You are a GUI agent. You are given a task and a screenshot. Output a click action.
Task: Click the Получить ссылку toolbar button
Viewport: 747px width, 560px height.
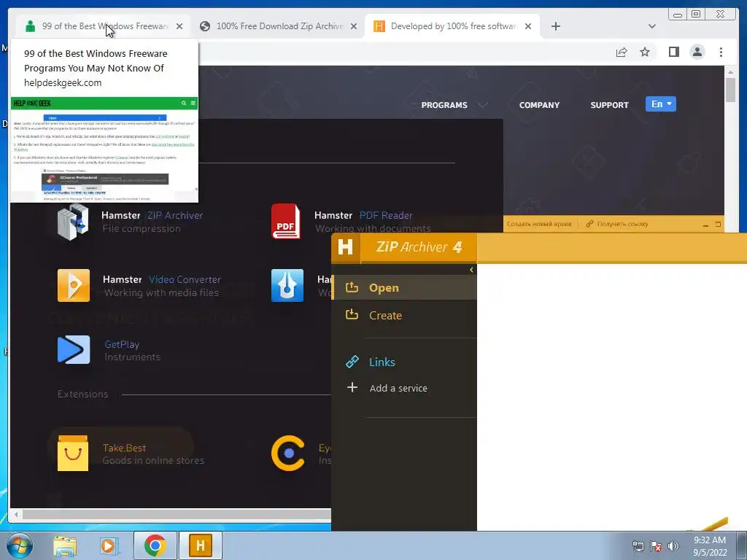[617, 224]
